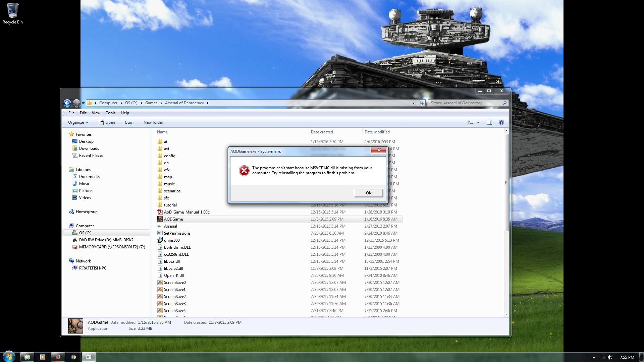Select Homegroup in navigation pane
Viewport: 644px width, 362px height.
click(x=87, y=212)
